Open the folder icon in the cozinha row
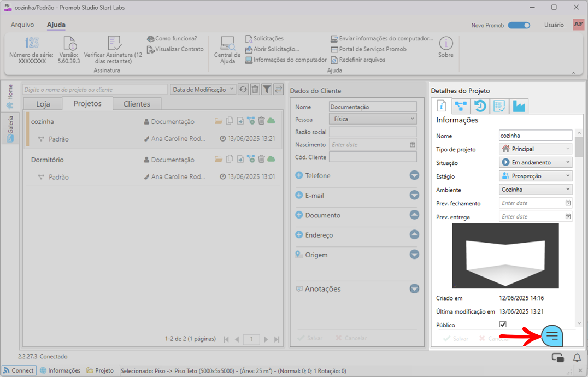Viewport: 588px width, 377px height. coord(219,121)
